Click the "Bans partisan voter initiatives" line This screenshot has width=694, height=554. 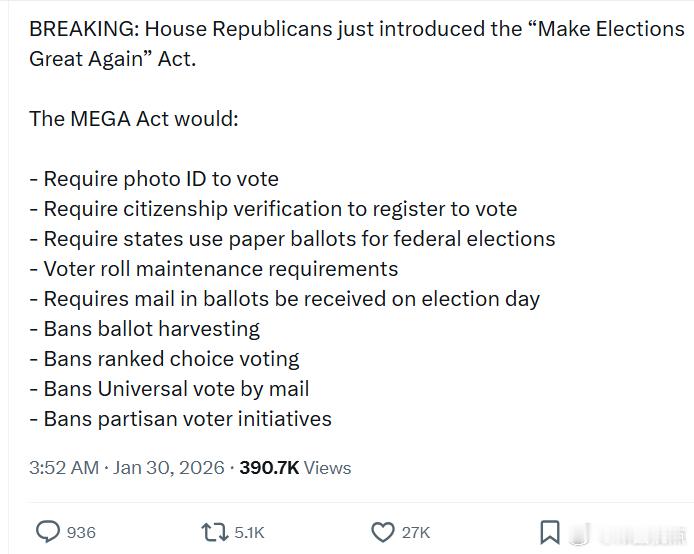click(x=180, y=419)
